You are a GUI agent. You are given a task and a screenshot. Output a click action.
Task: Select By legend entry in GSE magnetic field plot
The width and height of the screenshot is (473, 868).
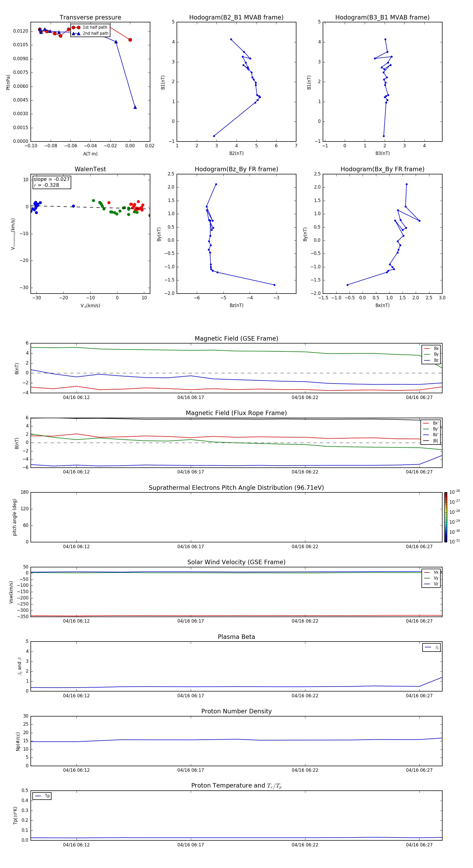[431, 354]
